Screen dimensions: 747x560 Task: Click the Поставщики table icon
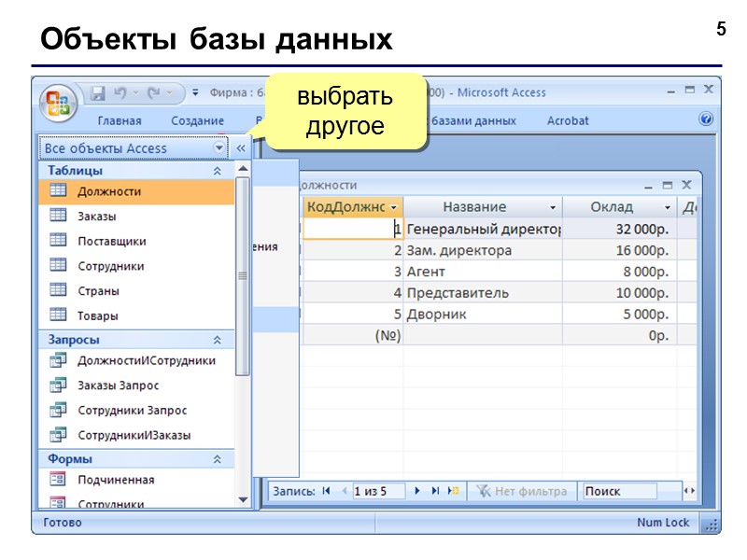click(58, 240)
